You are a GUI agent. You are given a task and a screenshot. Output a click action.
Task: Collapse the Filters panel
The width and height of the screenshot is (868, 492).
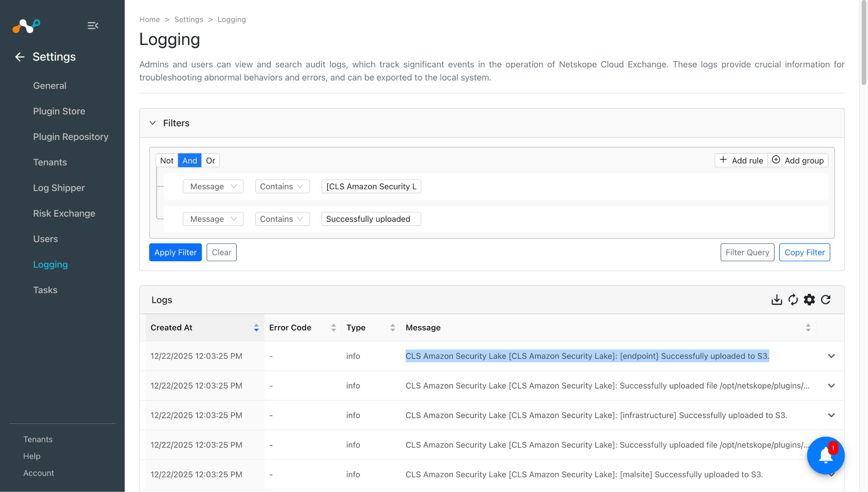(153, 123)
